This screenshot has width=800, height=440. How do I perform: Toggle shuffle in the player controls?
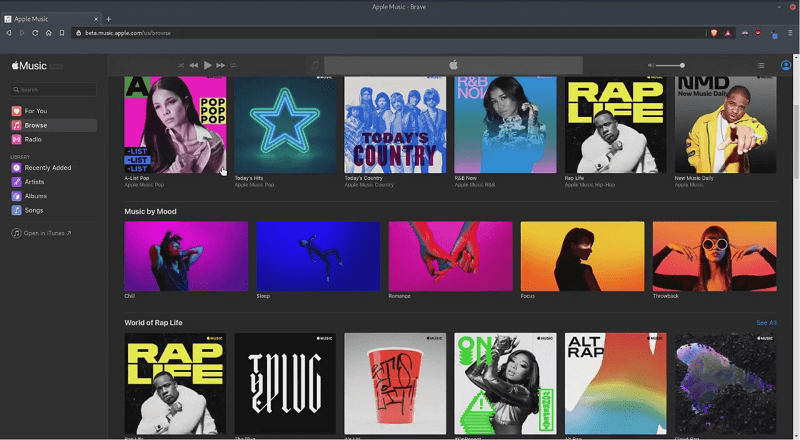181,65
